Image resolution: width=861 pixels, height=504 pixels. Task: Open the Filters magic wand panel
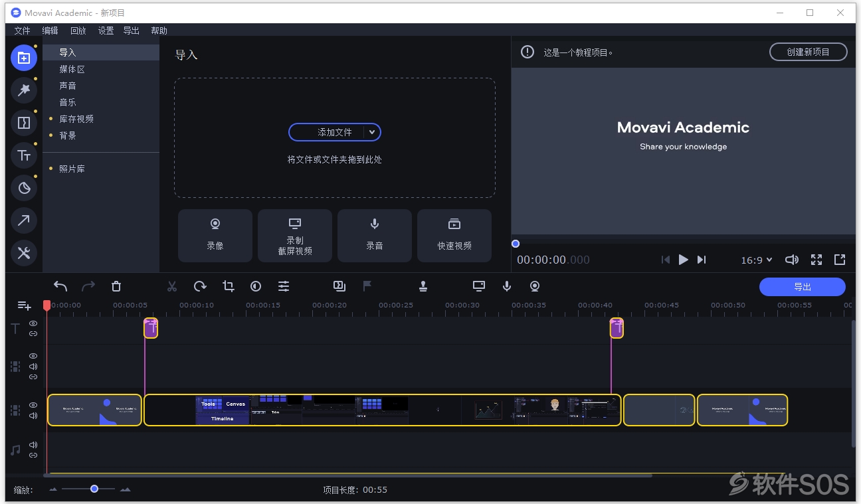[24, 90]
